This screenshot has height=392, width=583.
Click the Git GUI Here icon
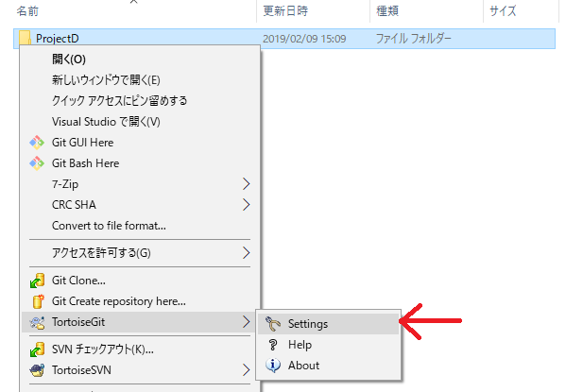(37, 143)
